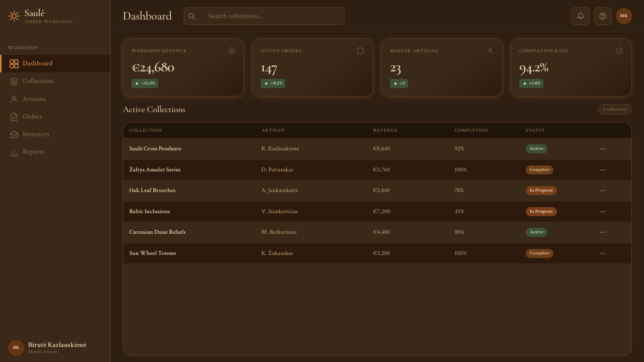This screenshot has height=362, width=644.
Task: Click the Completion column header
Action: pos(471,130)
